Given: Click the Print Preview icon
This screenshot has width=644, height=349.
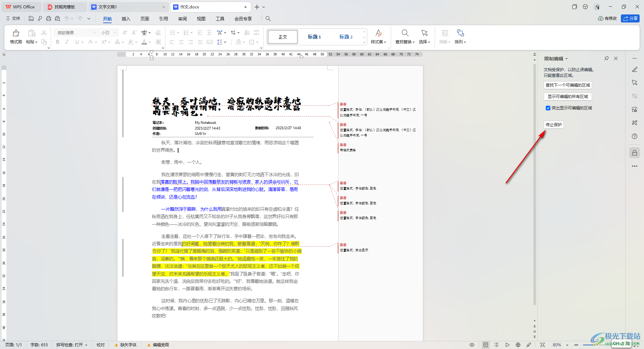Looking at the screenshot, I should pyautogui.click(x=57, y=18).
